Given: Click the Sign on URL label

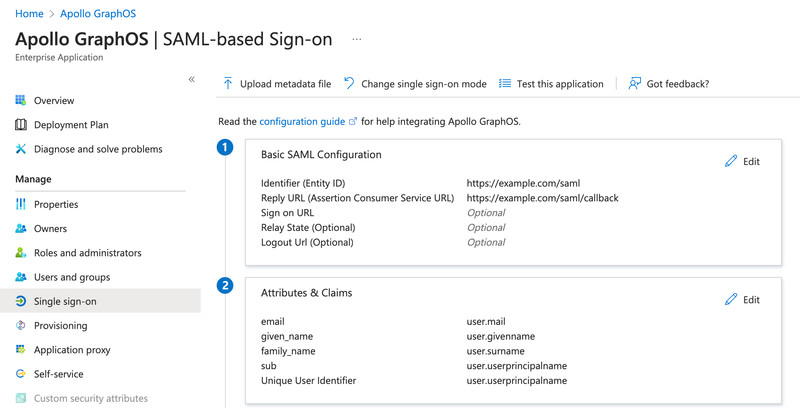Looking at the screenshot, I should (x=287, y=213).
